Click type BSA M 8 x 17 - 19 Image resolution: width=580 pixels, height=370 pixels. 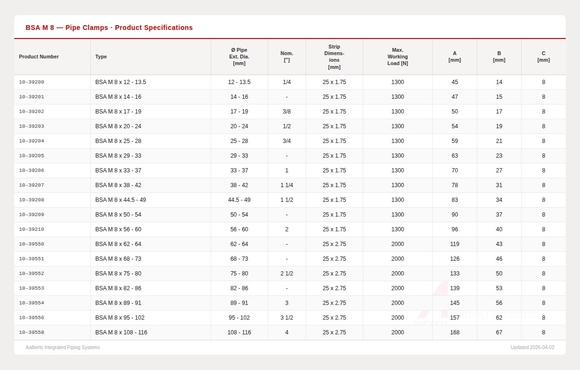click(118, 111)
